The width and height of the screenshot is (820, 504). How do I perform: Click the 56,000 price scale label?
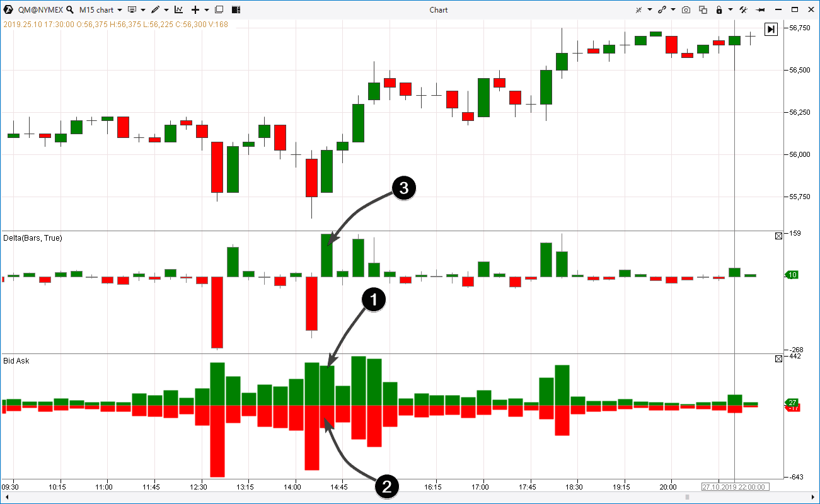[799, 154]
